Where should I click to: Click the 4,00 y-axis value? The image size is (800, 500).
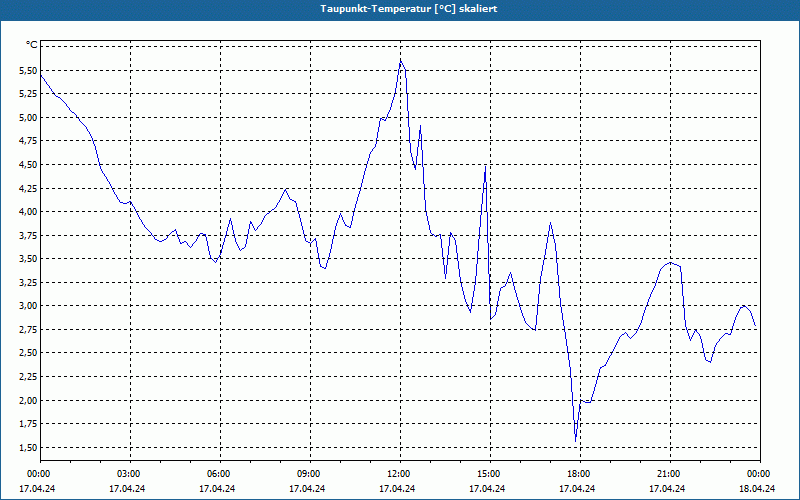(28, 212)
